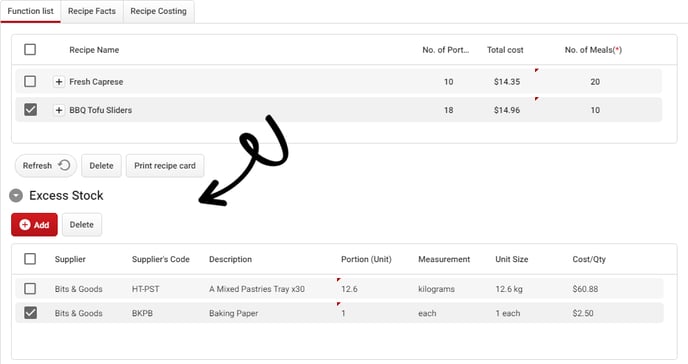Viewport: 688px width, 364px height.
Task: Edit the No. of Meals value 20
Action: point(595,82)
